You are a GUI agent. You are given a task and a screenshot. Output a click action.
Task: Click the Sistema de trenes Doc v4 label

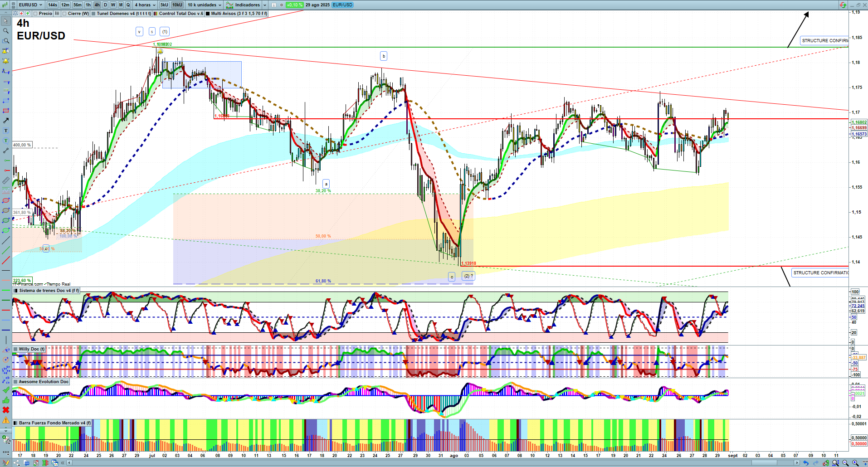pos(49,291)
